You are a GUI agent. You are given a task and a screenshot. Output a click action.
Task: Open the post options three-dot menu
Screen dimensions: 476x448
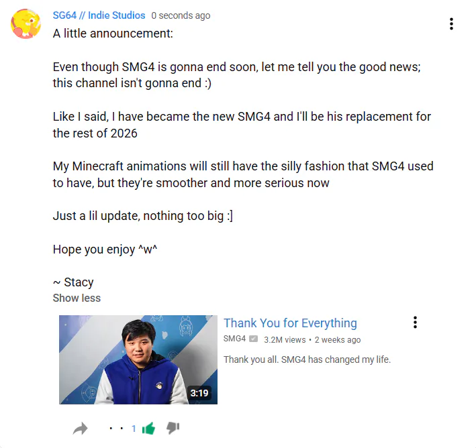[x=451, y=24]
